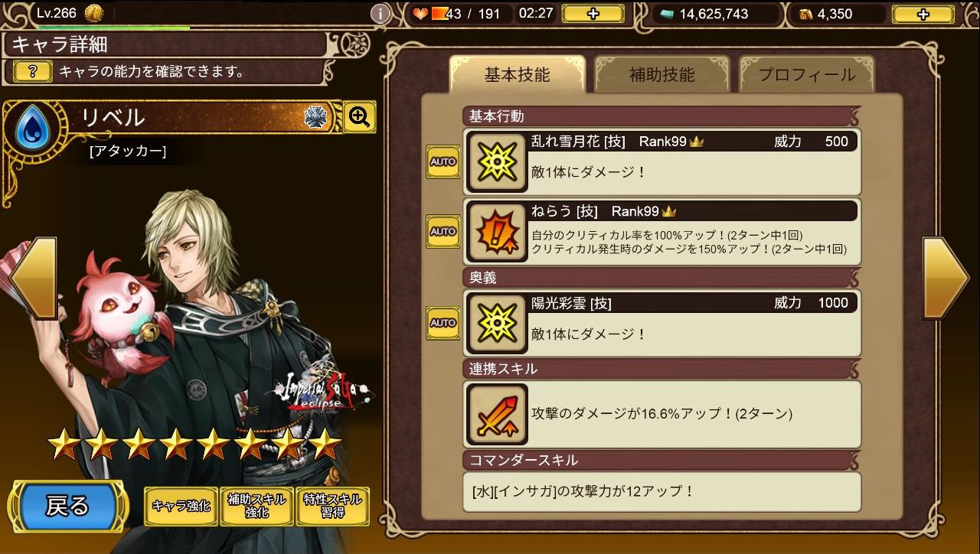
Task: Open the キャラ強化 button
Action: tap(181, 506)
